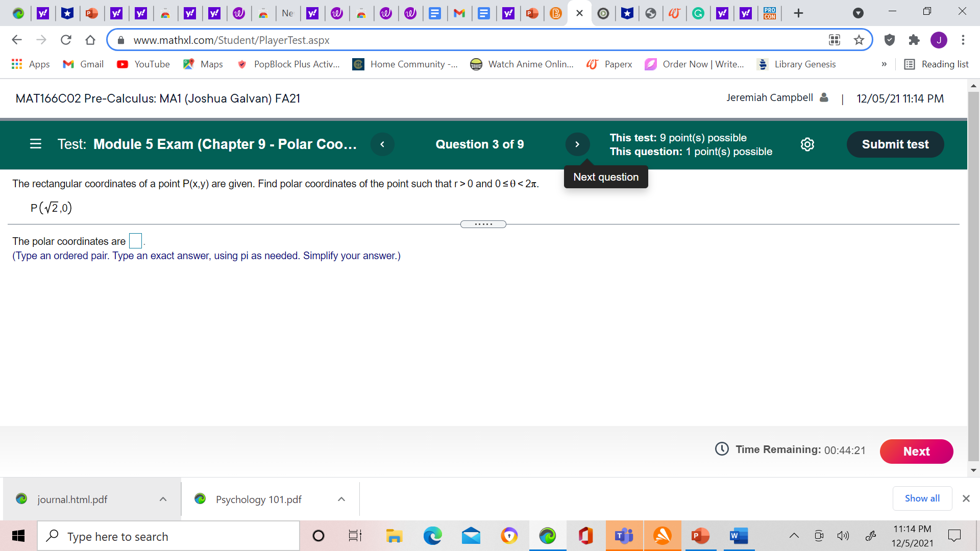Click the profile icon beside Jeremiah Campbell
Viewport: 980px width, 551px height.
(x=823, y=97)
